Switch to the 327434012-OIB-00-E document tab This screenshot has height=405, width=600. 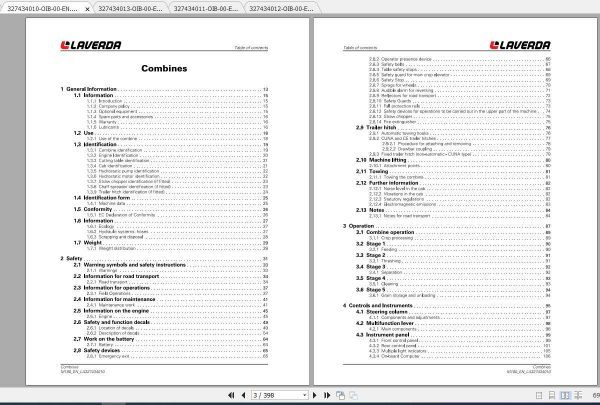pos(281,8)
